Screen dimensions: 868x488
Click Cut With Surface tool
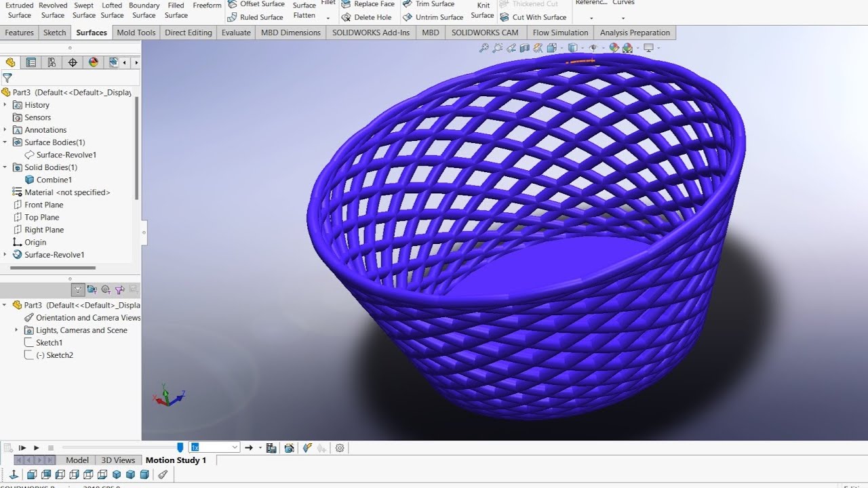coord(533,17)
